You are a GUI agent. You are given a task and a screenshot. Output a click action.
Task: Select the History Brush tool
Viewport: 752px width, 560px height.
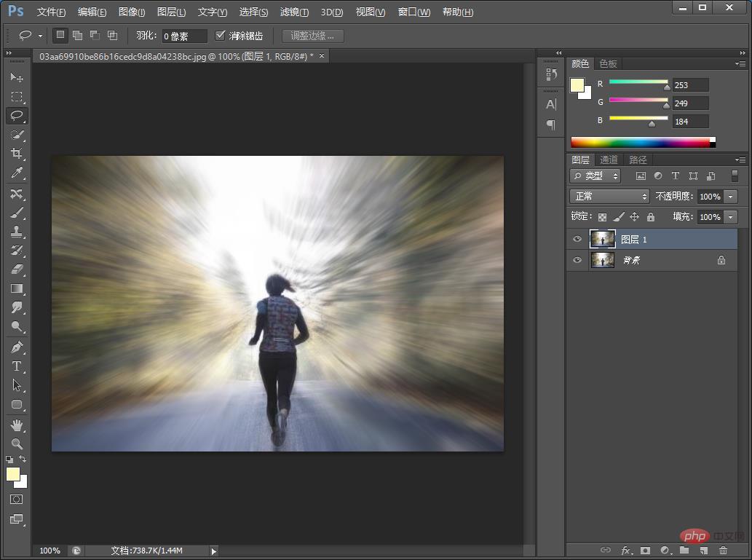[17, 250]
